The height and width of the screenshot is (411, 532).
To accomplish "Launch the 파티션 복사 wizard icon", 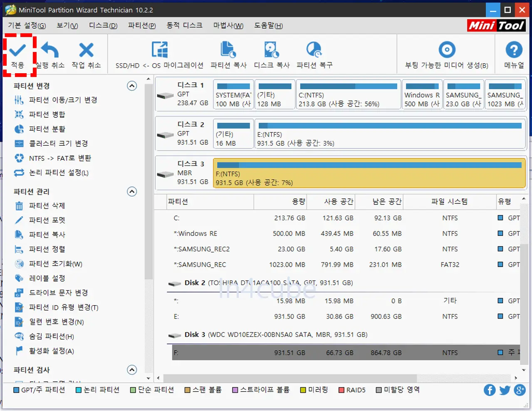I will point(228,50).
